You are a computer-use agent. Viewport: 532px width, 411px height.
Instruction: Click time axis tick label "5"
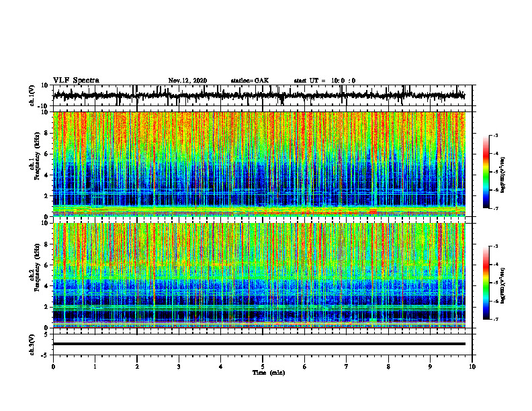tap(263, 367)
